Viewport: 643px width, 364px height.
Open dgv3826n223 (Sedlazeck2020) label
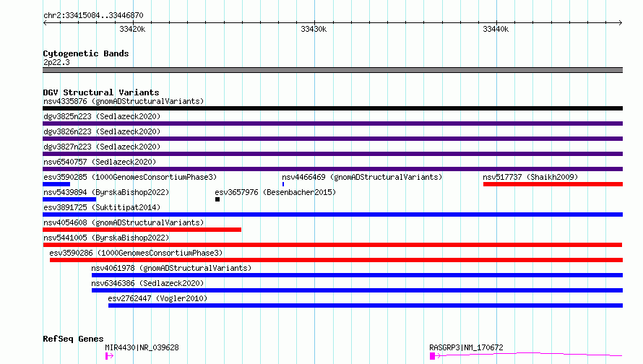pos(102,131)
